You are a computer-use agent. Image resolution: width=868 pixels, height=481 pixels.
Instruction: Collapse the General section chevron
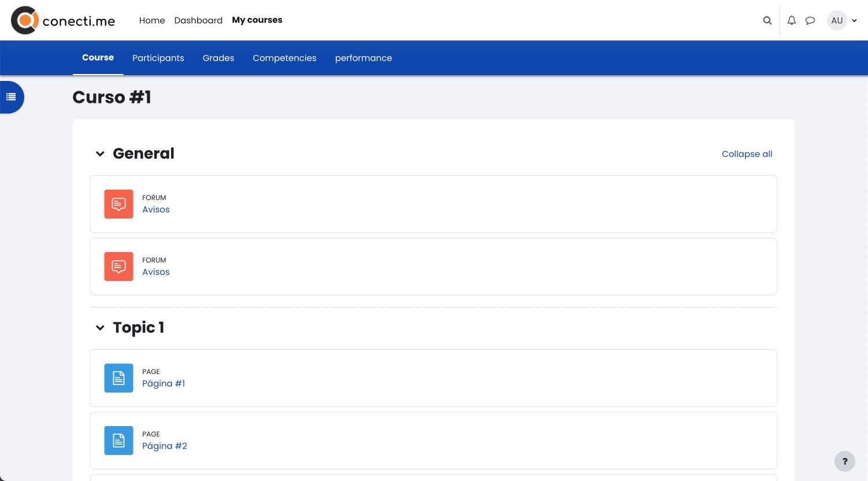pos(100,154)
